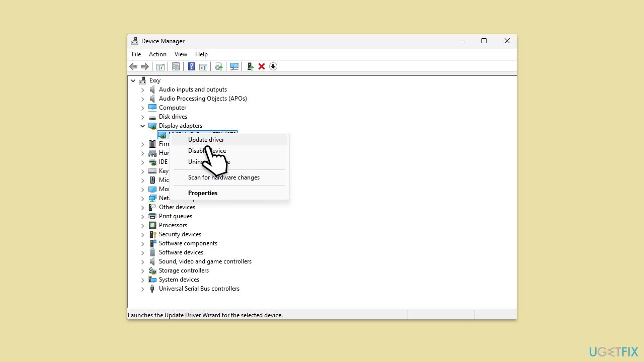Click the blue Help question-mark icon
The width and height of the screenshot is (644, 362).
click(x=191, y=66)
